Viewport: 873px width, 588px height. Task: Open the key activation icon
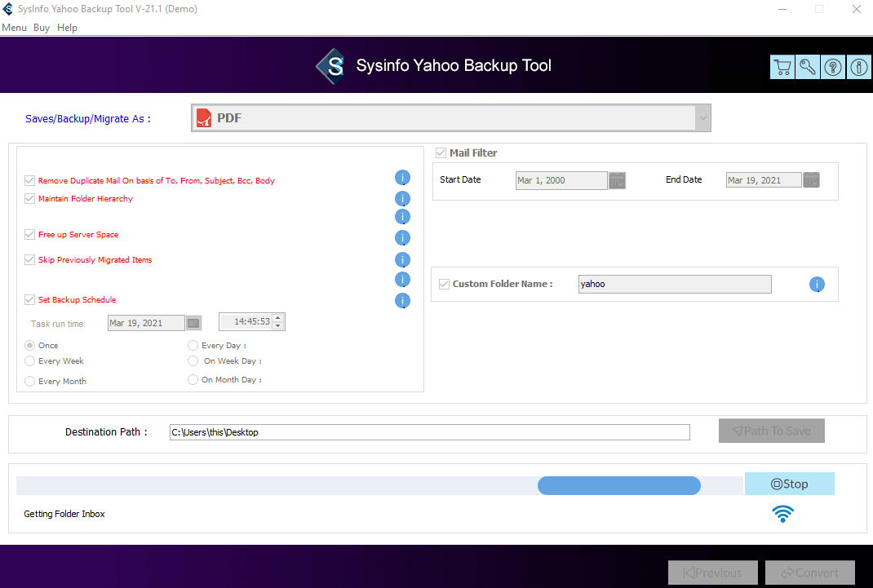808,68
